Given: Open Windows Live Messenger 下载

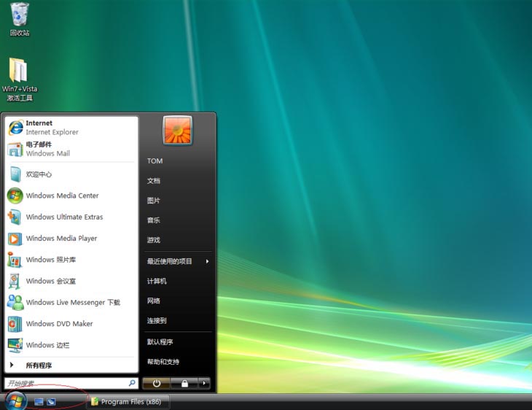Looking at the screenshot, I should pyautogui.click(x=71, y=302).
